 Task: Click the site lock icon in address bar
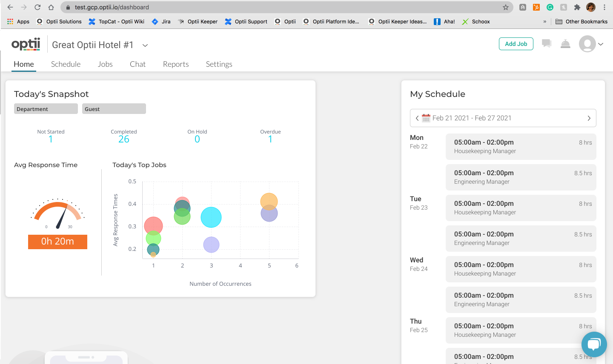tap(68, 7)
